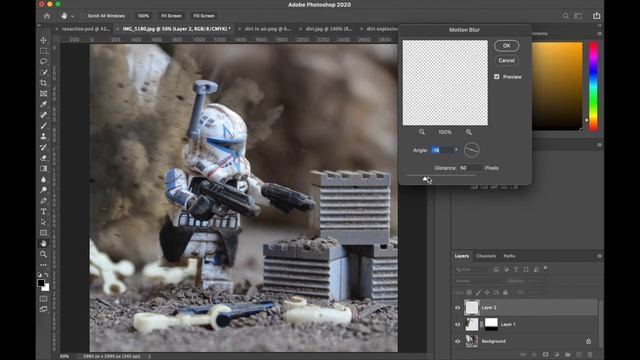The height and width of the screenshot is (360, 640).
Task: Select the Dodge tool
Action: click(x=43, y=190)
